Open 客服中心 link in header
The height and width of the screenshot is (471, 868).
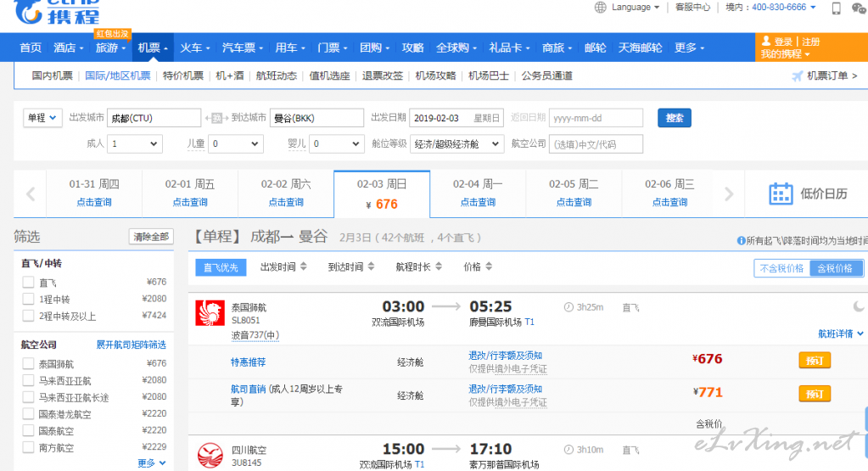pos(692,7)
